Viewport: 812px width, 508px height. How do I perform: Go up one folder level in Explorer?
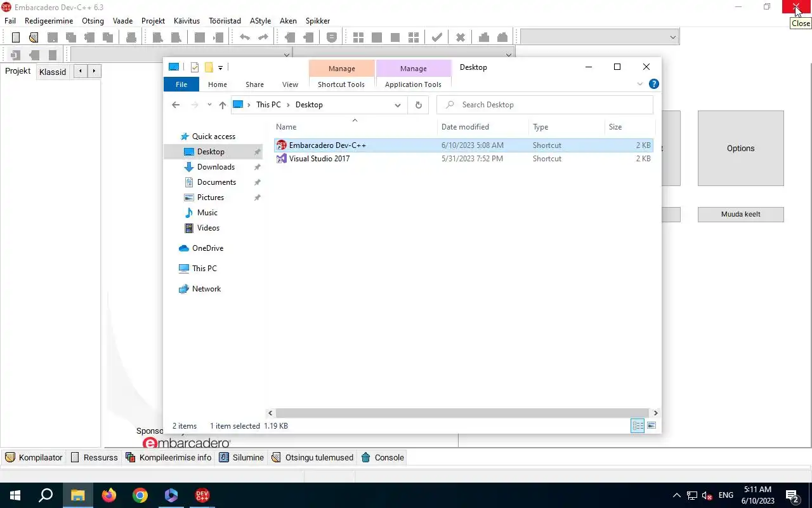[222, 105]
